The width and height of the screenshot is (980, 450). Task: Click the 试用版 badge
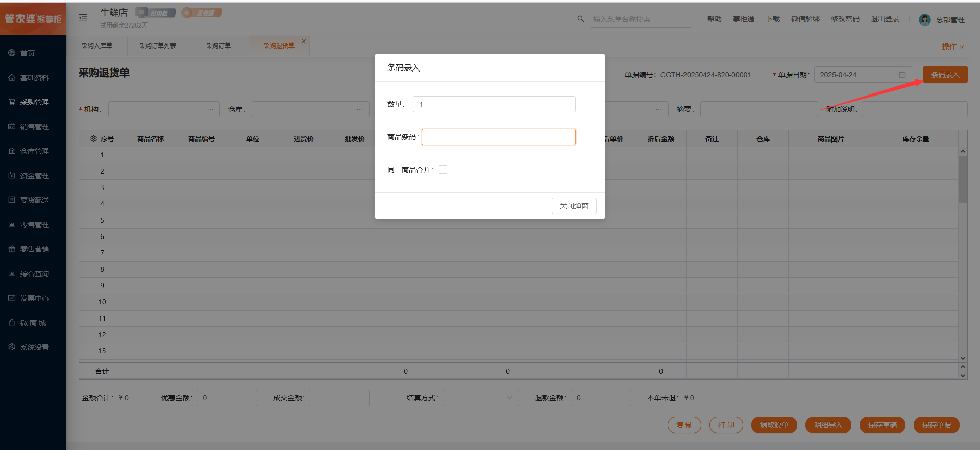click(156, 13)
